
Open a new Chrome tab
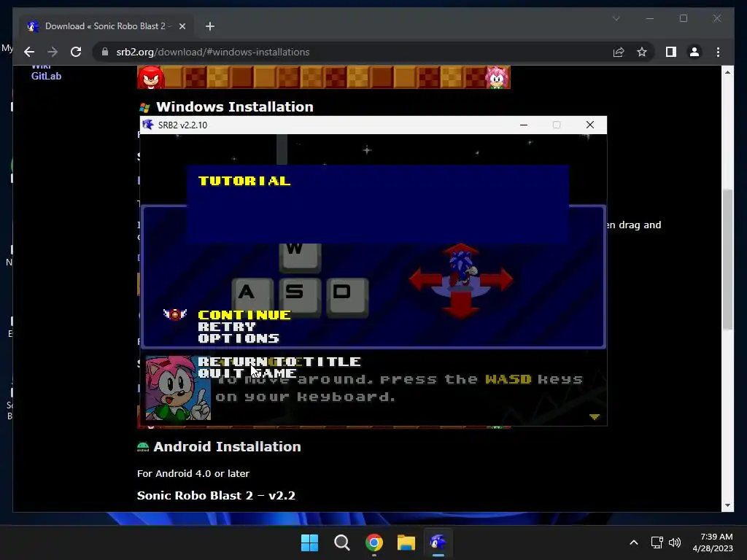tap(210, 26)
